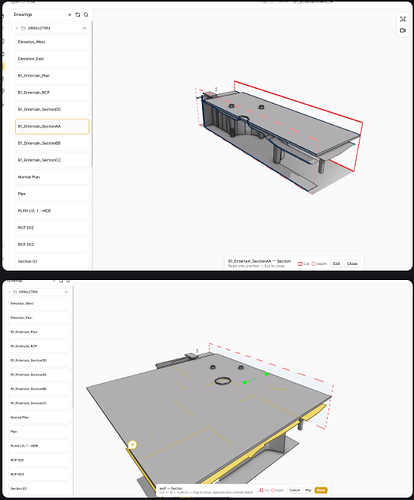This screenshot has width=414, height=500.
Task: Open Normal Plan in the top drawings list
Action: click(x=52, y=177)
